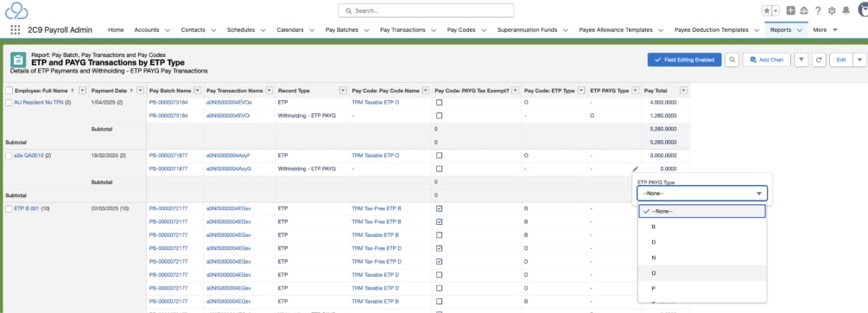868x313 pixels.
Task: Open pay transaction a0NIS000004EVOa link
Action: (x=228, y=103)
